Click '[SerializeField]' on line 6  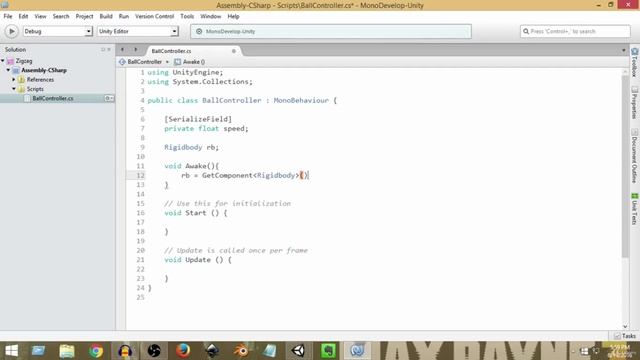(x=198, y=119)
